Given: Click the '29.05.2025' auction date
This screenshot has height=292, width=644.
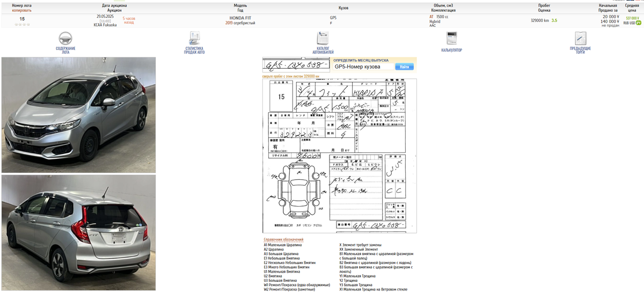Looking at the screenshot, I should 106,16.
